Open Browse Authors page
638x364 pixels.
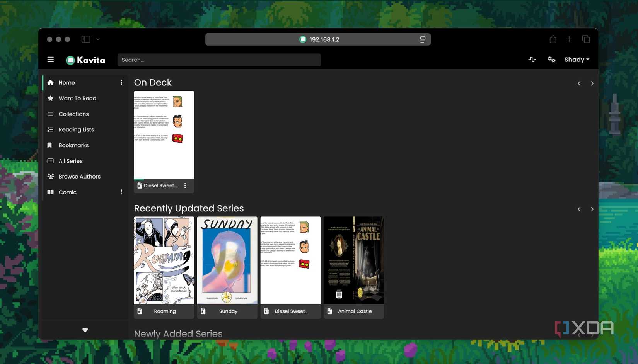tap(79, 177)
